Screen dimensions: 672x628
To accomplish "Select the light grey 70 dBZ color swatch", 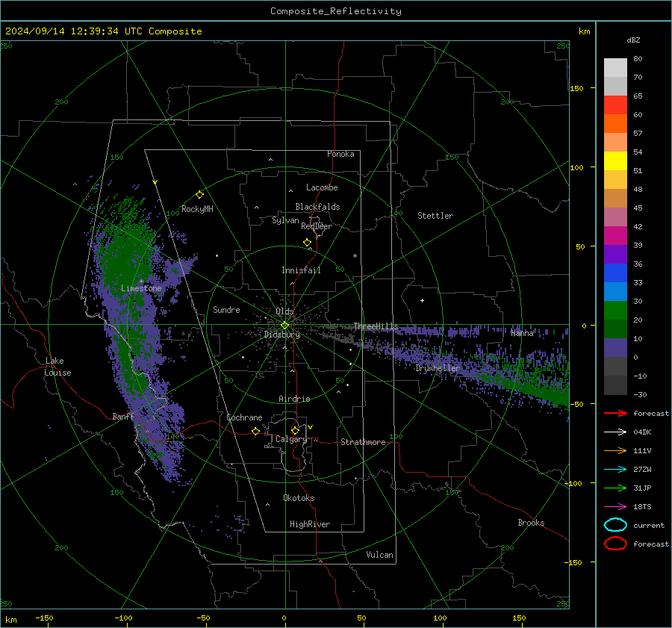I will [615, 68].
